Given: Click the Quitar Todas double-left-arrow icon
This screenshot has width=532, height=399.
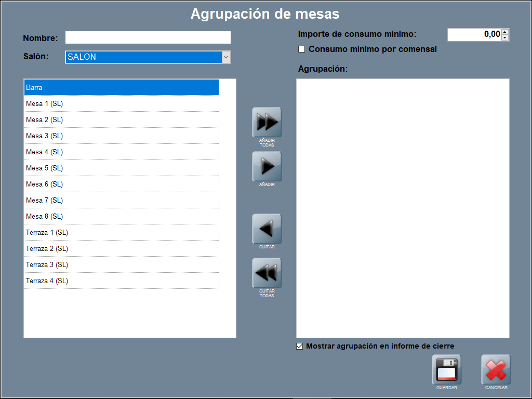Looking at the screenshot, I should point(267,273).
